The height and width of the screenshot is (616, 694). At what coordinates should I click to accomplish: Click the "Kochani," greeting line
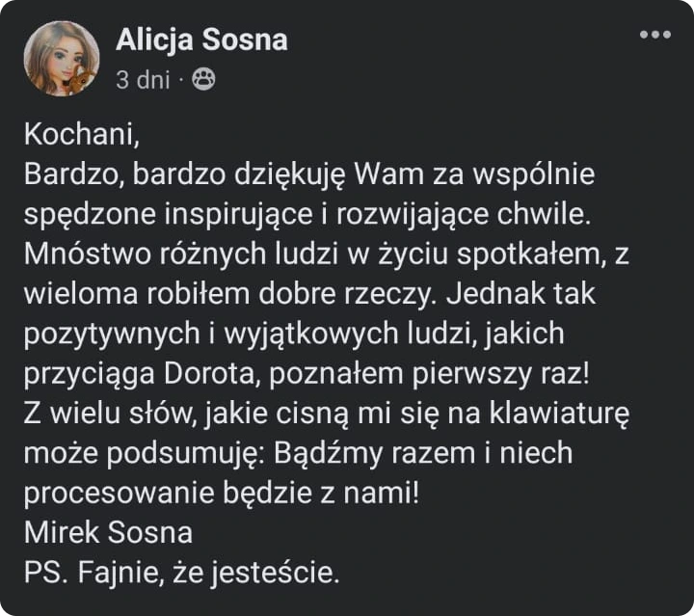point(74,135)
